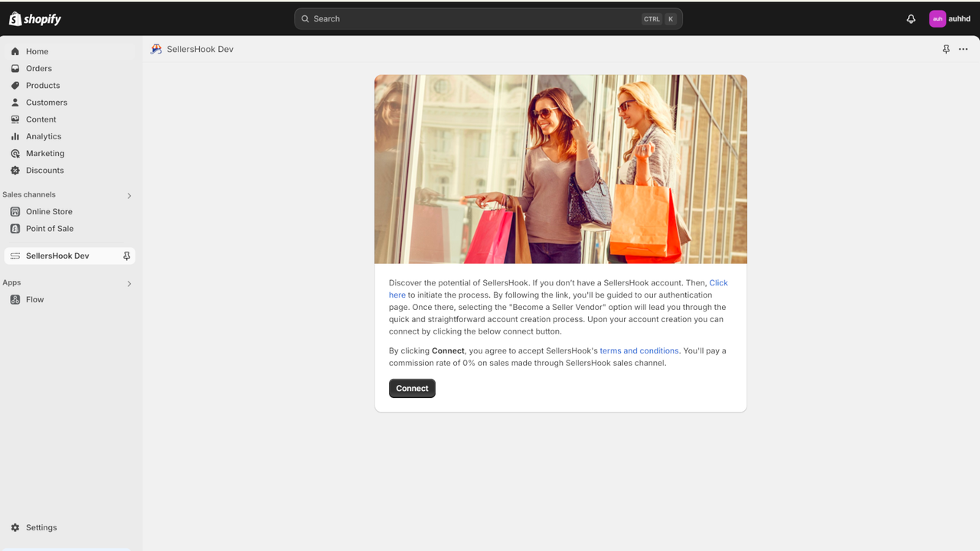Open the terms and conditions link

639,350
